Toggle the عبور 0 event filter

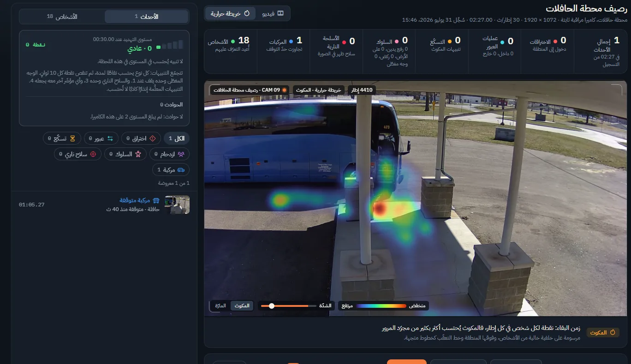point(101,138)
